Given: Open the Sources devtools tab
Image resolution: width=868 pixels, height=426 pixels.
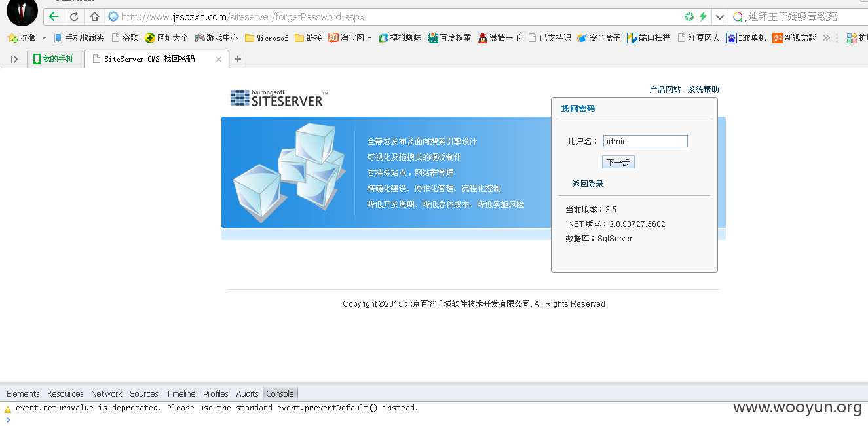Looking at the screenshot, I should [x=144, y=393].
